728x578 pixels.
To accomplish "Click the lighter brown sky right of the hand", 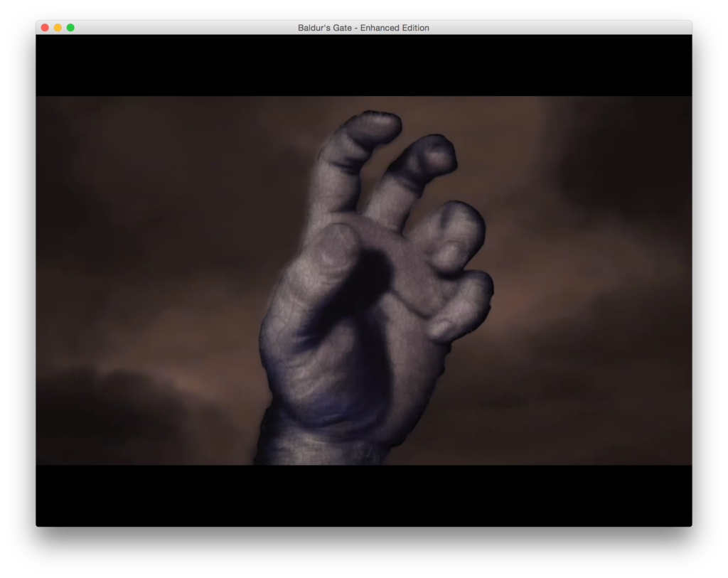I will pos(569,284).
